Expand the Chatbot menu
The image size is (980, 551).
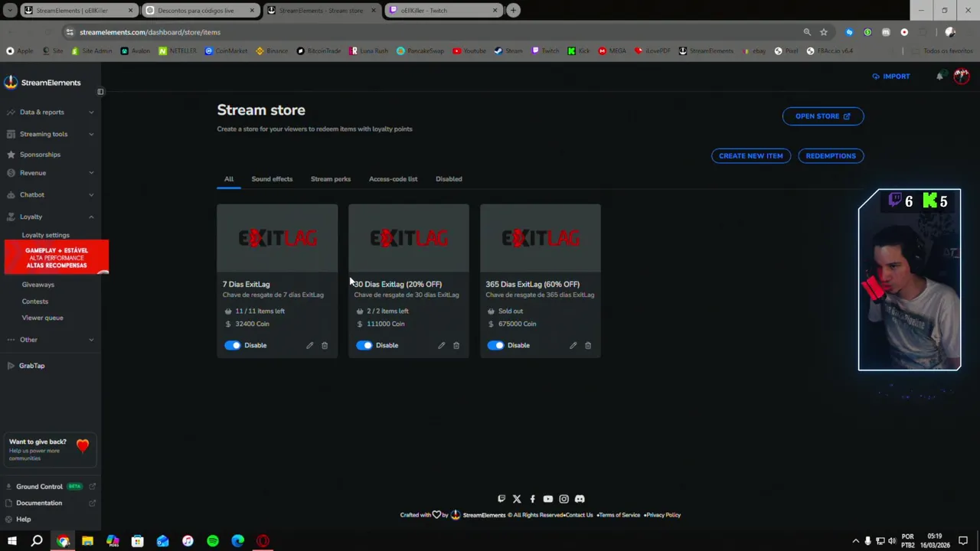pyautogui.click(x=51, y=194)
